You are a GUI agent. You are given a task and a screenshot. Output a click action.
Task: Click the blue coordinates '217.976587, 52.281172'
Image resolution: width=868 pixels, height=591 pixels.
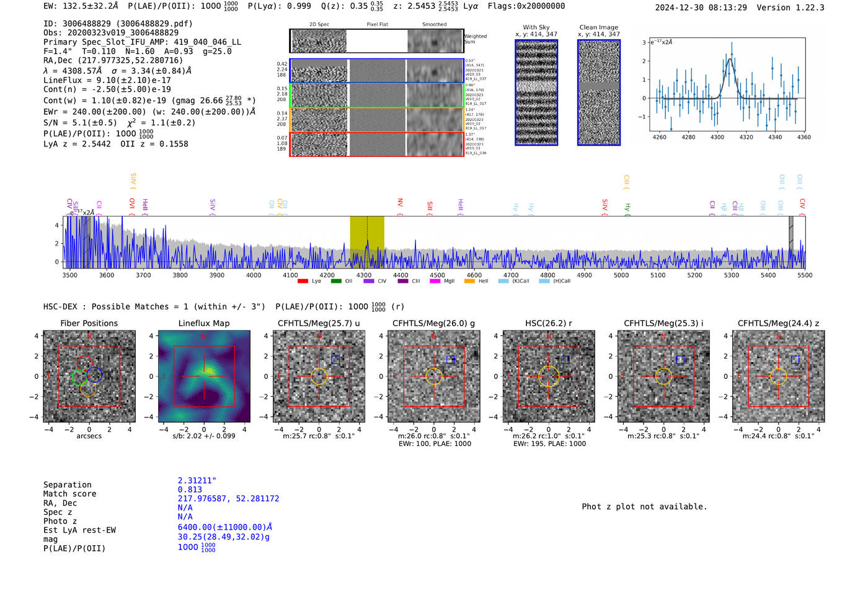point(228,499)
